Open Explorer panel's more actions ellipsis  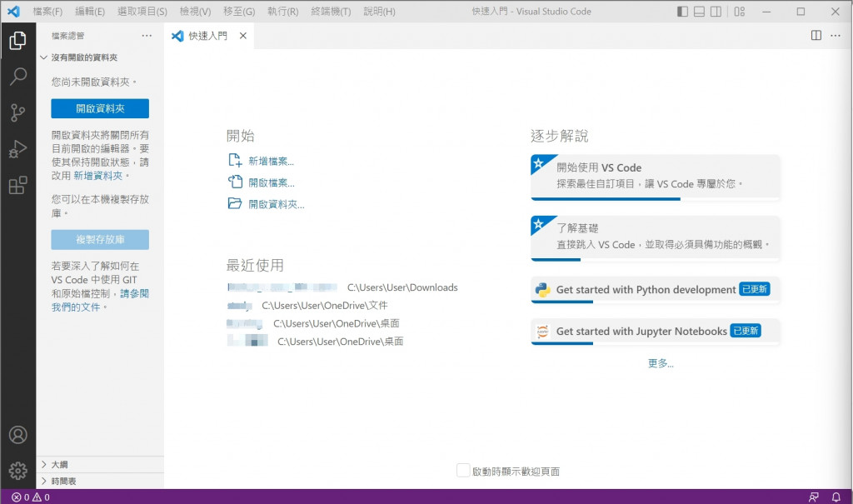[x=147, y=35]
